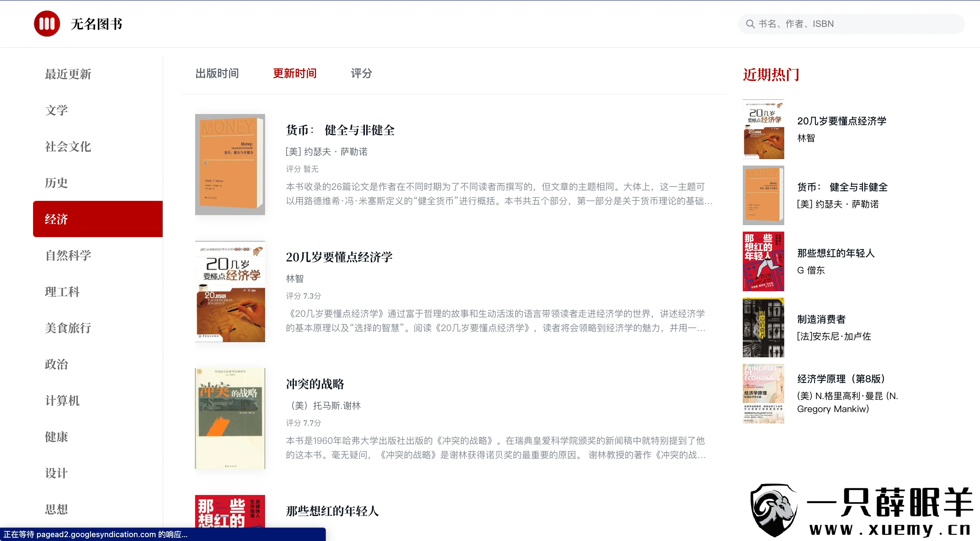
Task: Open the 思想 category
Action: [56, 509]
